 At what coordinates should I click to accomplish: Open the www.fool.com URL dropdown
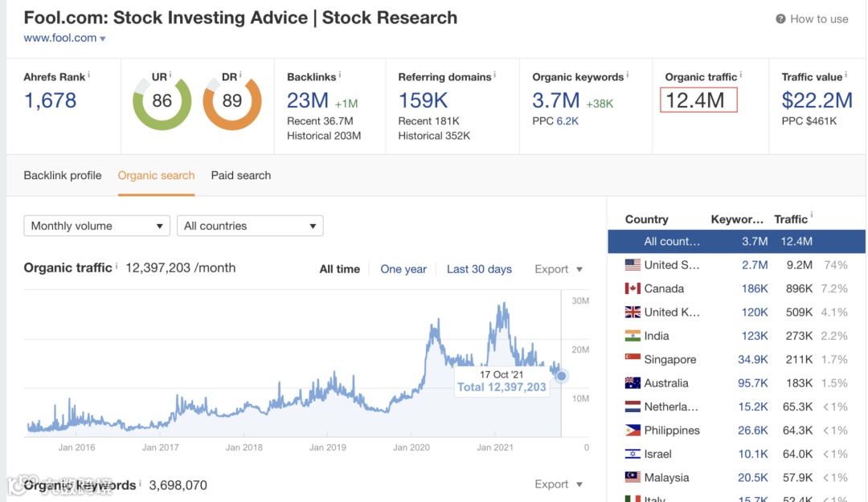(102, 39)
